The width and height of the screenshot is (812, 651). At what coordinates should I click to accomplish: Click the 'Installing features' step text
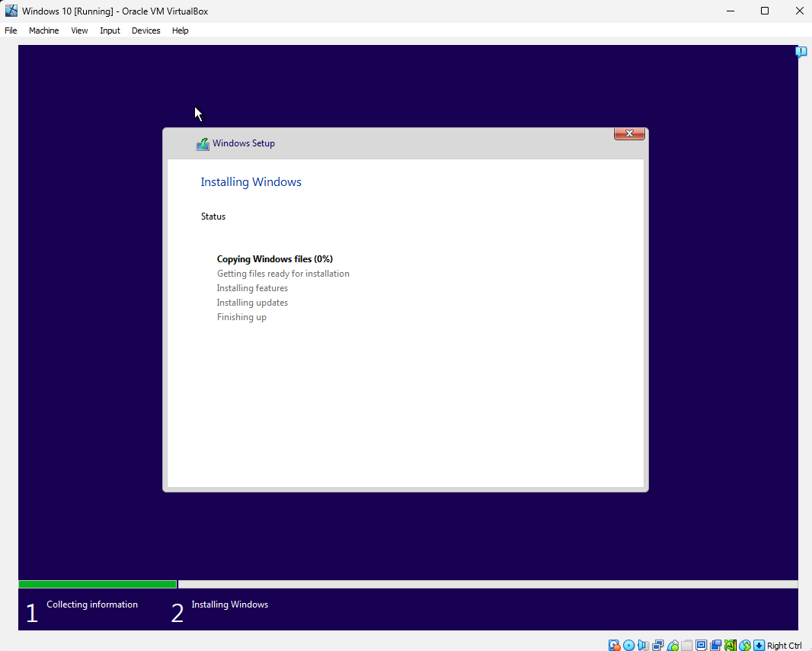pos(252,288)
